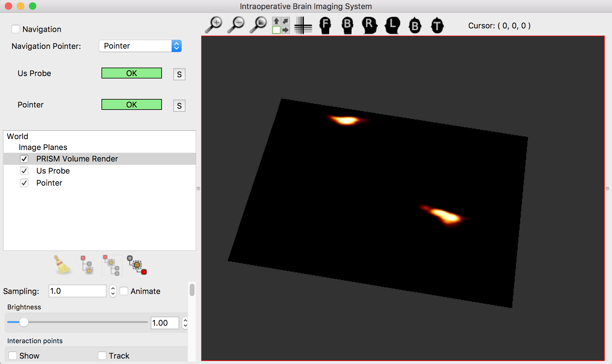
Task: Click the S button beside Pointer
Action: pyautogui.click(x=179, y=106)
